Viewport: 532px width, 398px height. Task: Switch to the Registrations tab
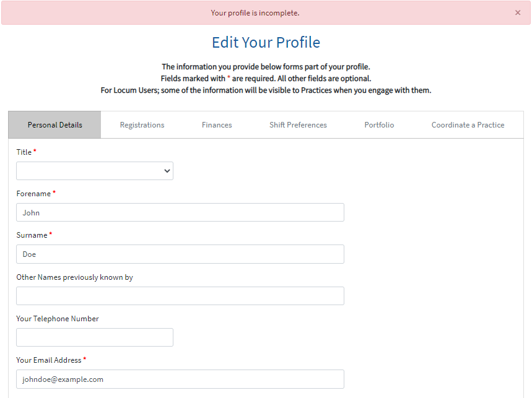pos(142,125)
